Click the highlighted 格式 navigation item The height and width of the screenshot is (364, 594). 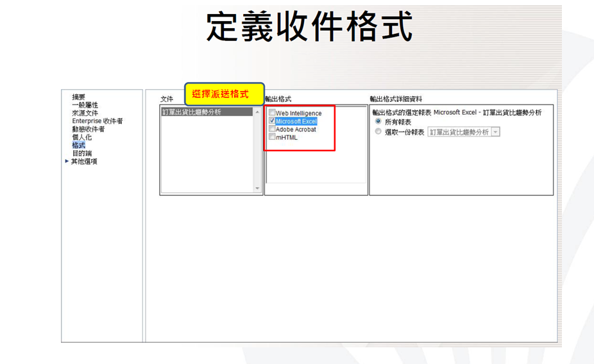tap(78, 145)
